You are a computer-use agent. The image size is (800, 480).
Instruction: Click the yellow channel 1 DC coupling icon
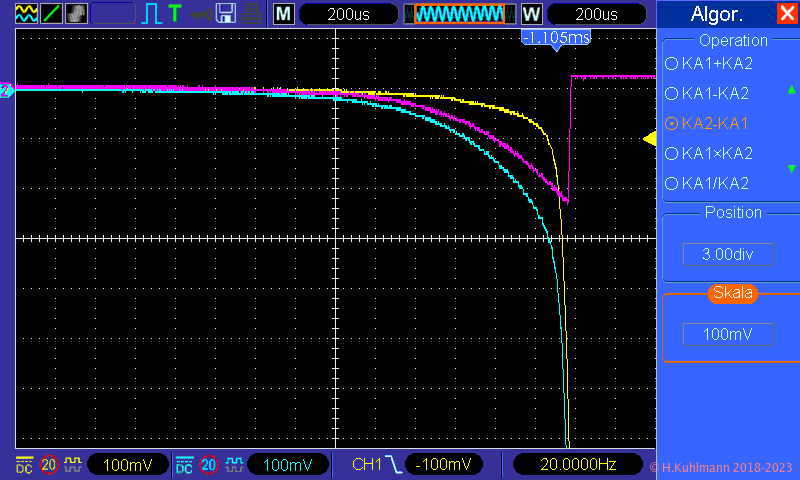pos(24,465)
